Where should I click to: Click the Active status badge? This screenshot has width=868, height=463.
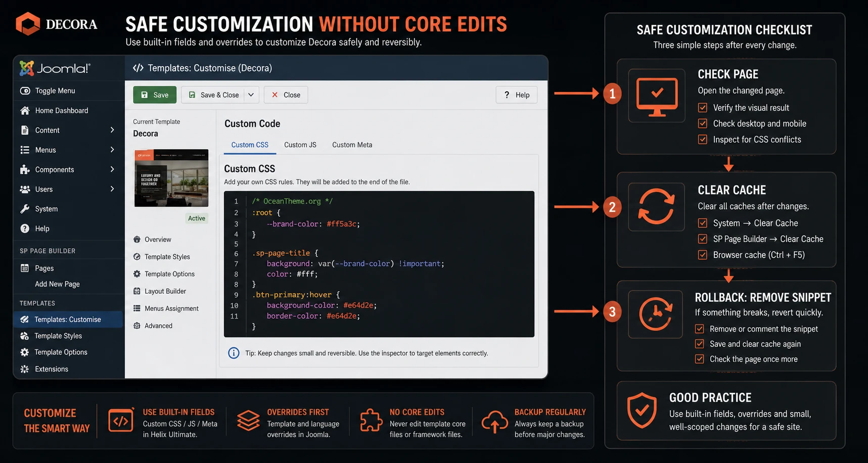(197, 218)
